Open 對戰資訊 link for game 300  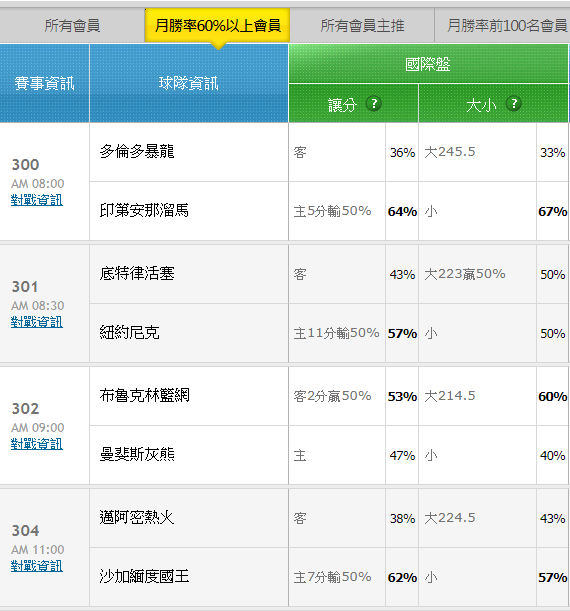(x=37, y=200)
